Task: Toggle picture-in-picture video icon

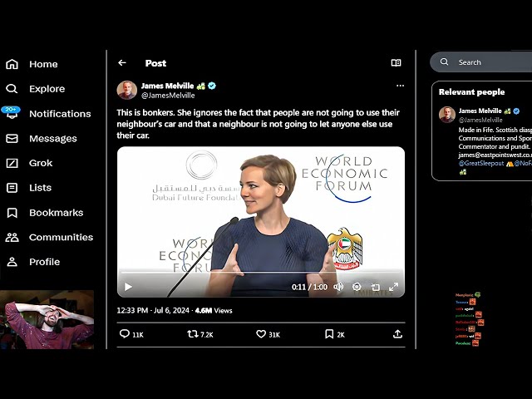Action: [x=375, y=288]
